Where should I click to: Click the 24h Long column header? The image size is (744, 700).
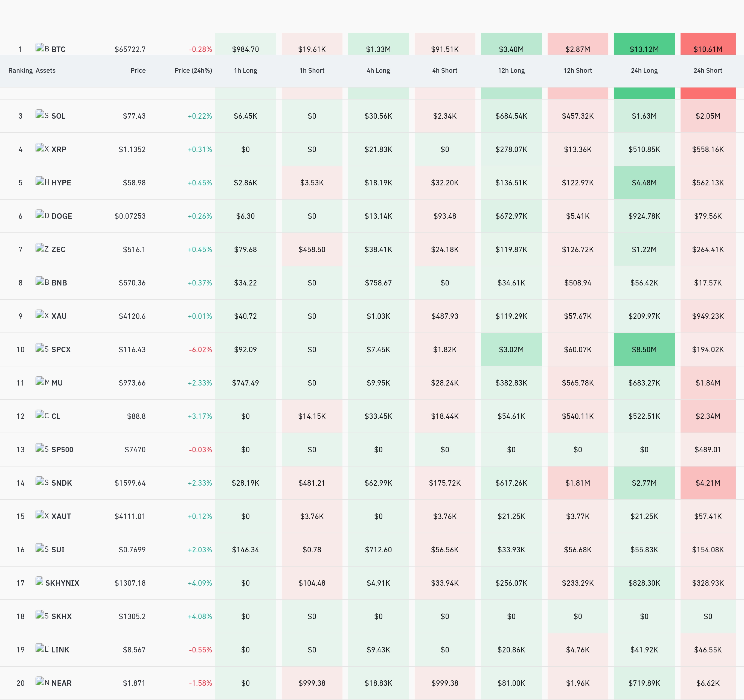pos(644,70)
